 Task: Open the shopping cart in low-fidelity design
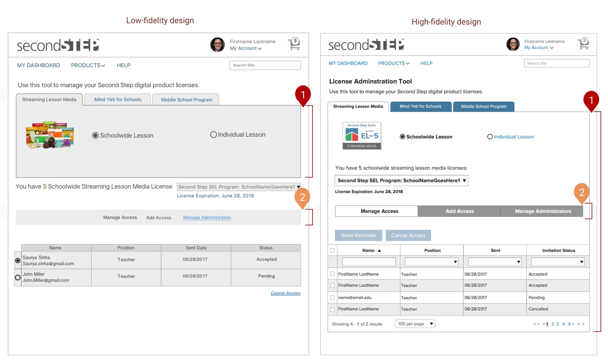coord(294,44)
